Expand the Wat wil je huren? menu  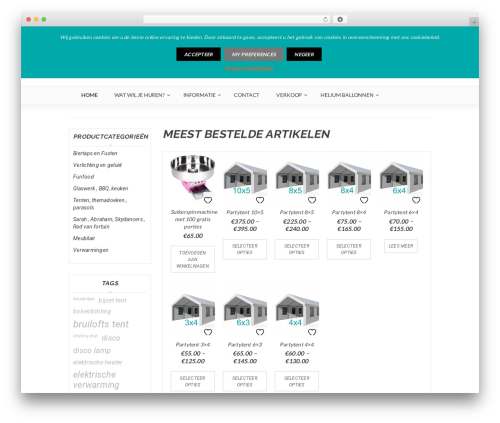point(142,95)
